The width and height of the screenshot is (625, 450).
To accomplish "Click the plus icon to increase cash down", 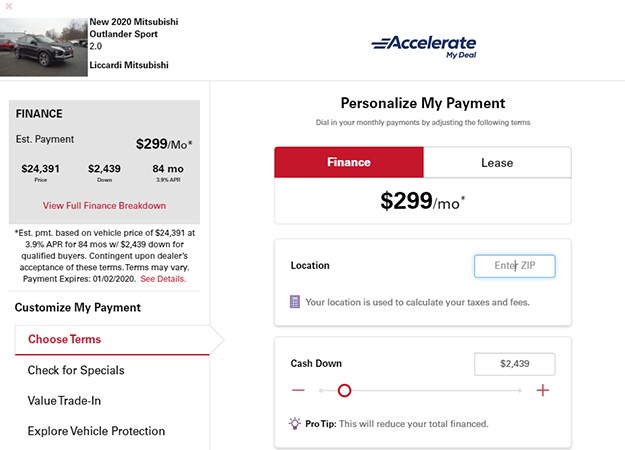I will (x=542, y=390).
